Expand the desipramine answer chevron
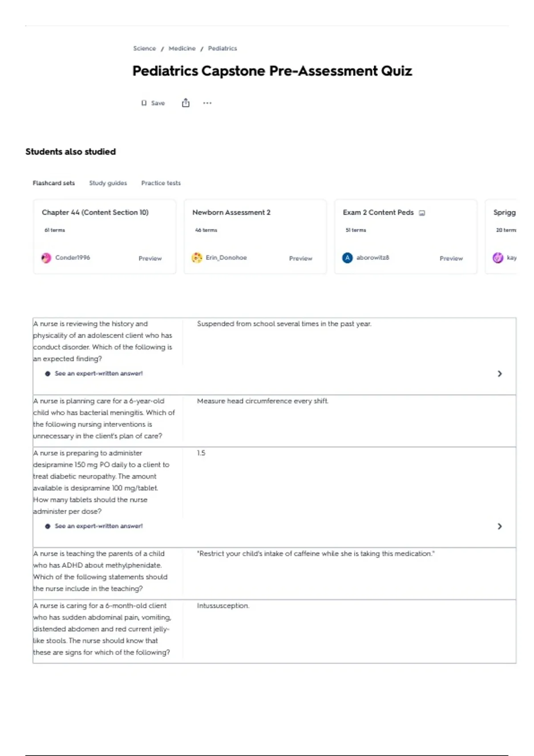 pyautogui.click(x=500, y=526)
